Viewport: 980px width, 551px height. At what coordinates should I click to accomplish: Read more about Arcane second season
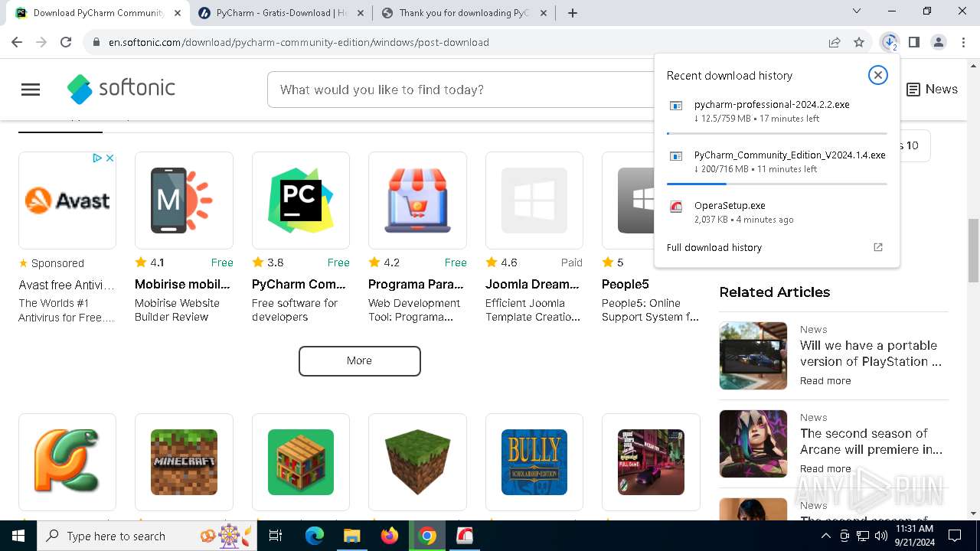[825, 468]
